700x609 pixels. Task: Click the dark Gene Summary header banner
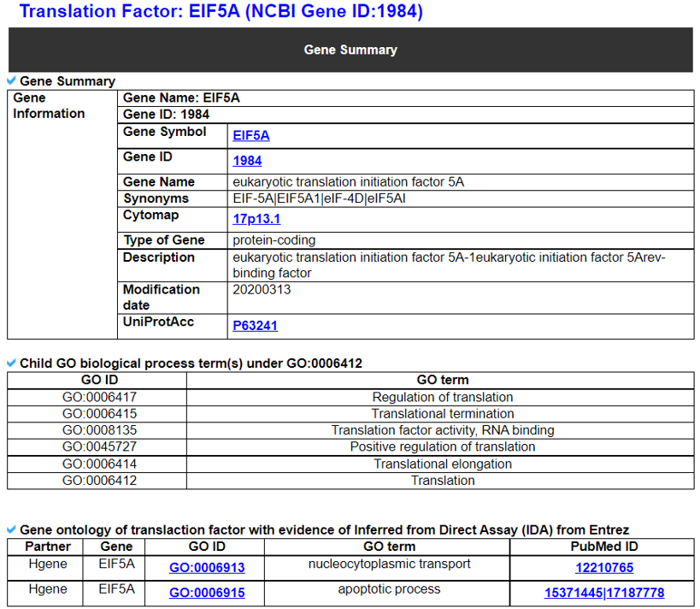click(x=350, y=50)
